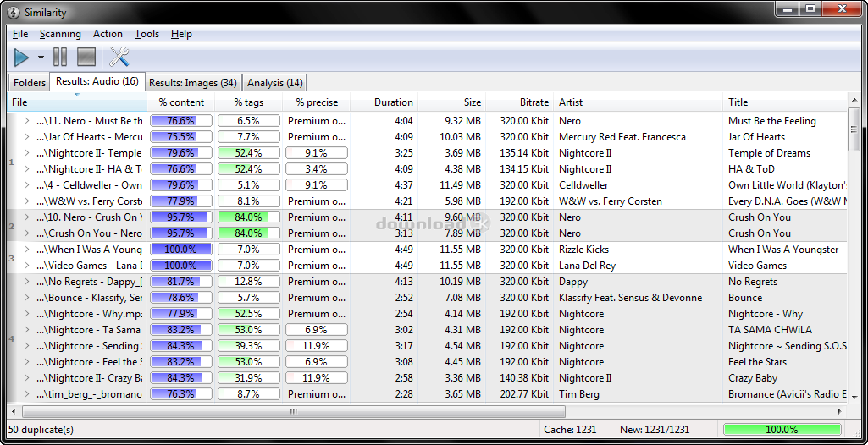Expand the 10. Nero - Crush On You row

[x=26, y=217]
